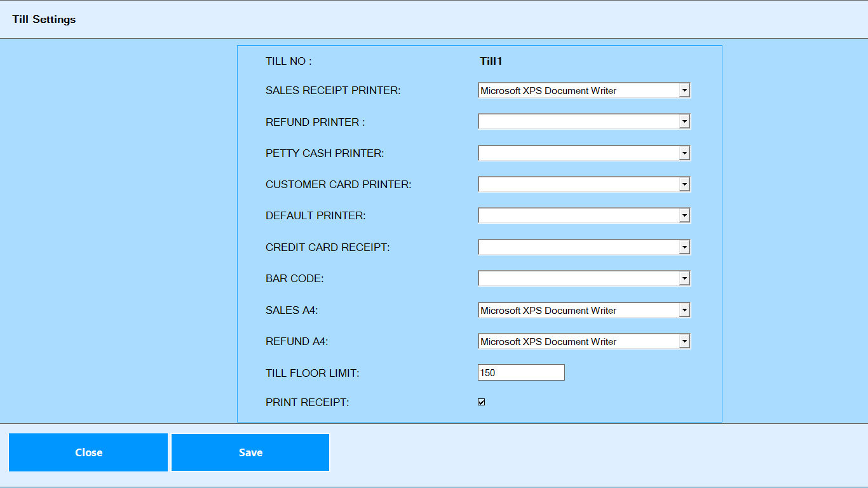Open the Sales Receipt Printer dropdown
The height and width of the screenshot is (488, 868).
[x=583, y=91]
